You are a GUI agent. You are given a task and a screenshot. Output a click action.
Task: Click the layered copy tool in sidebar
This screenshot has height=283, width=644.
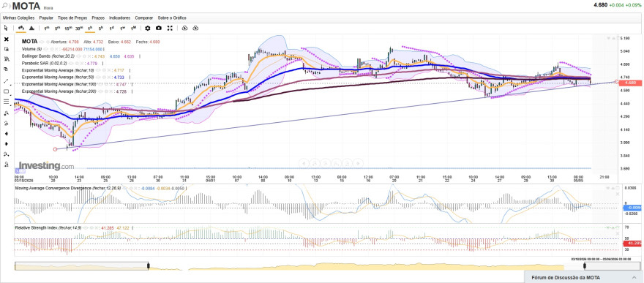pyautogui.click(x=6, y=69)
